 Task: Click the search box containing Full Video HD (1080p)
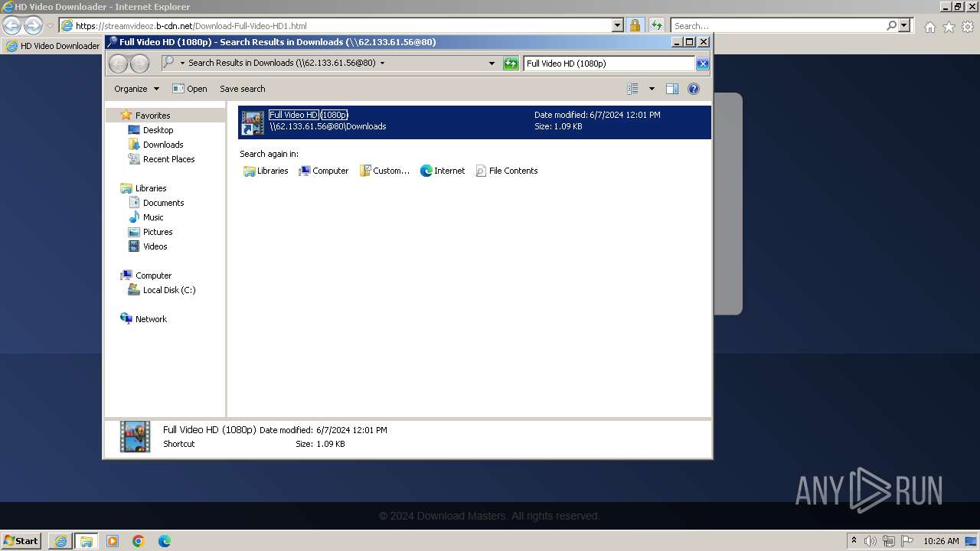[609, 64]
